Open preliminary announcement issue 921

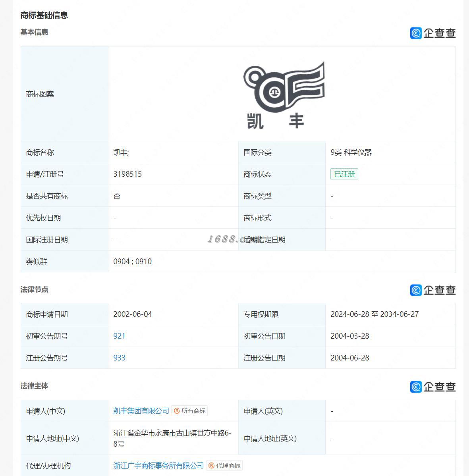tap(119, 336)
